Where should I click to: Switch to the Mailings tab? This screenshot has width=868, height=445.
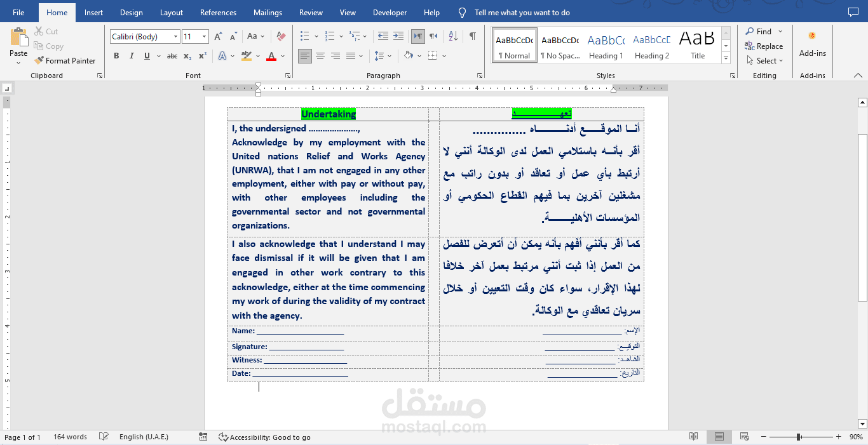[268, 13]
